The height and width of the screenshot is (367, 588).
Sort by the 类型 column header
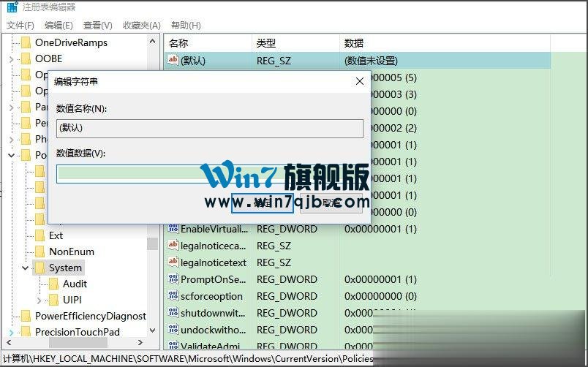(295, 43)
